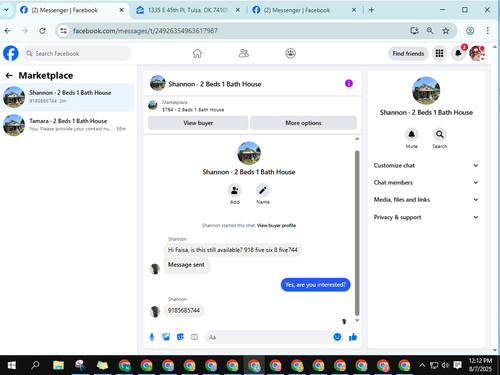Expand the Privacy & support section
Screen dimensions: 500x375
pyautogui.click(x=426, y=217)
